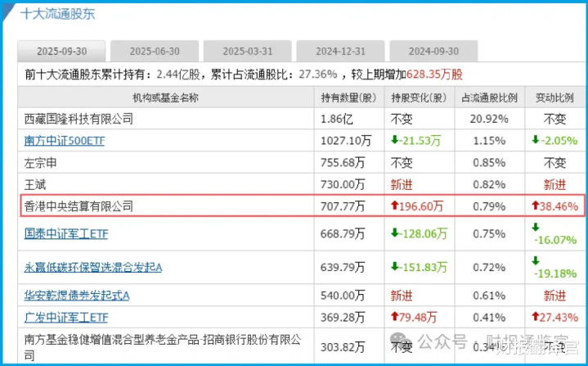
Task: Switch to the 2025-09-30 tab
Action: (61, 51)
